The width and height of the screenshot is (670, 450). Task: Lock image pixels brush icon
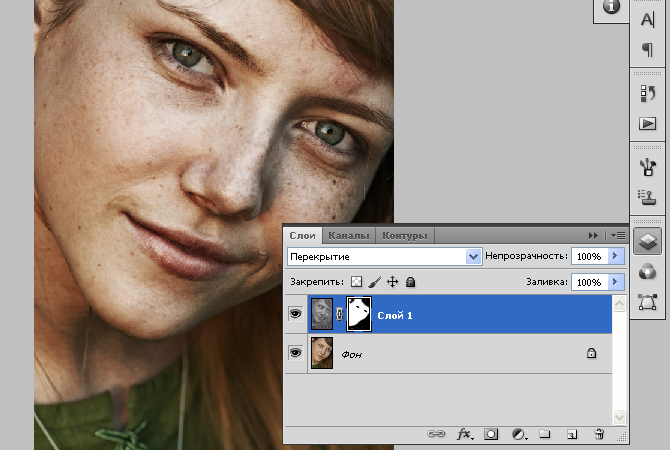(x=374, y=282)
